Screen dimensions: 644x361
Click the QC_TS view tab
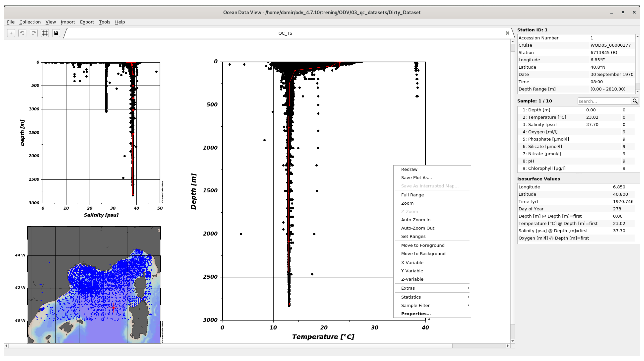(x=285, y=33)
